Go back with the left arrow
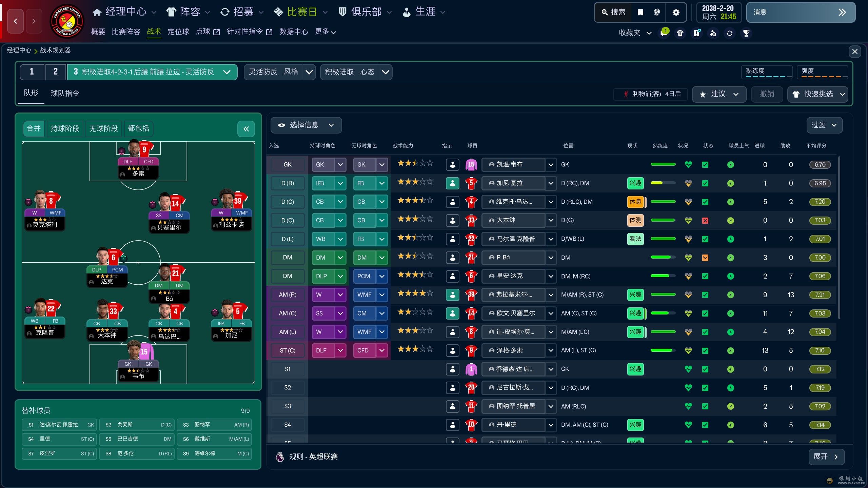The width and height of the screenshot is (868, 488). pos(16,21)
